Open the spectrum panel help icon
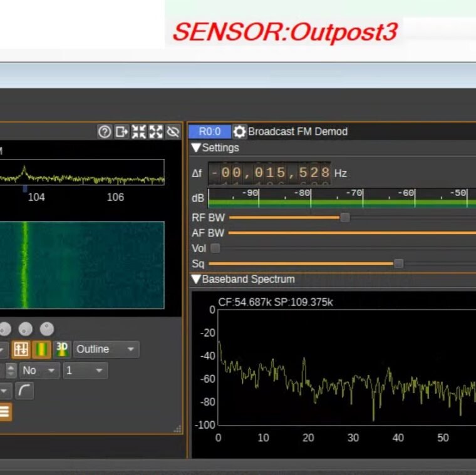Image resolution: width=476 pixels, height=475 pixels. [105, 131]
